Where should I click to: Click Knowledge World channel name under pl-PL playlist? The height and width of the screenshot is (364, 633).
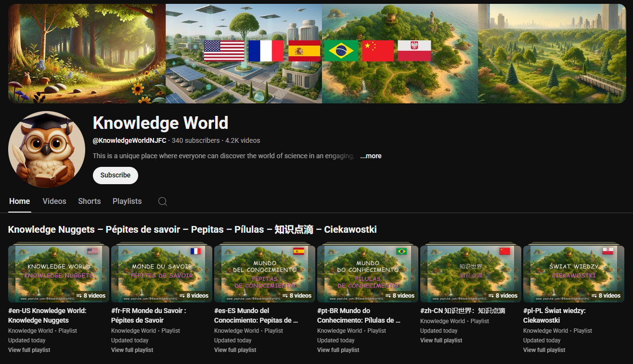[x=545, y=331]
